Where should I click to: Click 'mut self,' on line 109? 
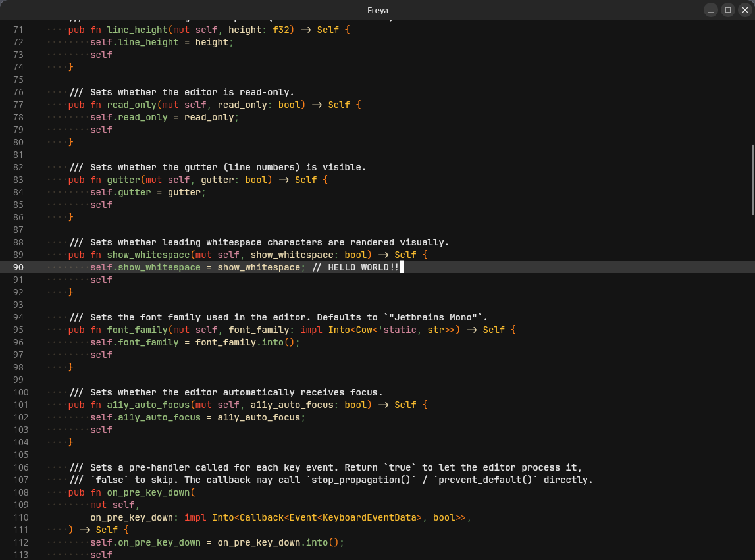tap(115, 505)
